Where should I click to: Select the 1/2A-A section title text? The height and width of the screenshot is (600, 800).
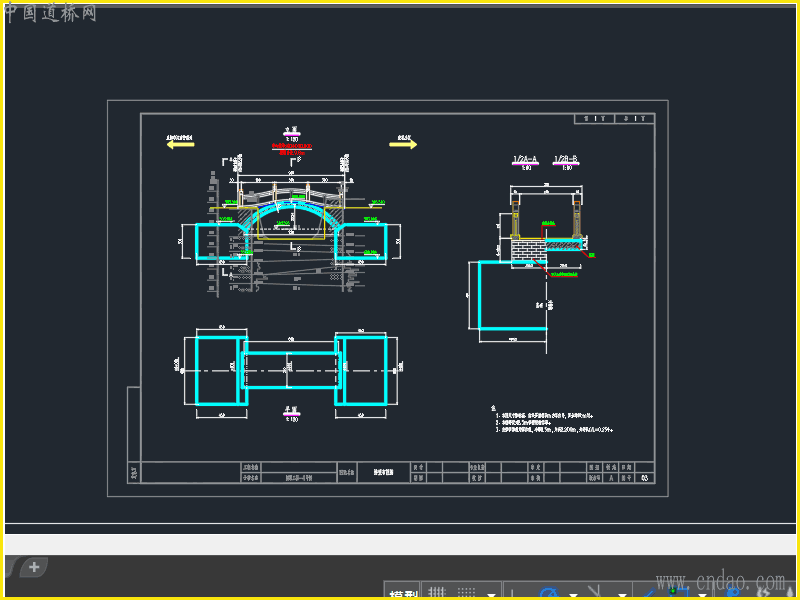525,160
